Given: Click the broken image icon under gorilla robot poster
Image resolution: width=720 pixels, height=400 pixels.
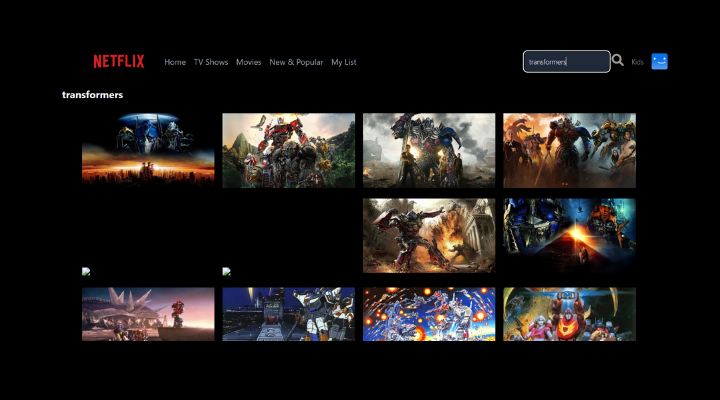Looking at the screenshot, I should point(226,271).
